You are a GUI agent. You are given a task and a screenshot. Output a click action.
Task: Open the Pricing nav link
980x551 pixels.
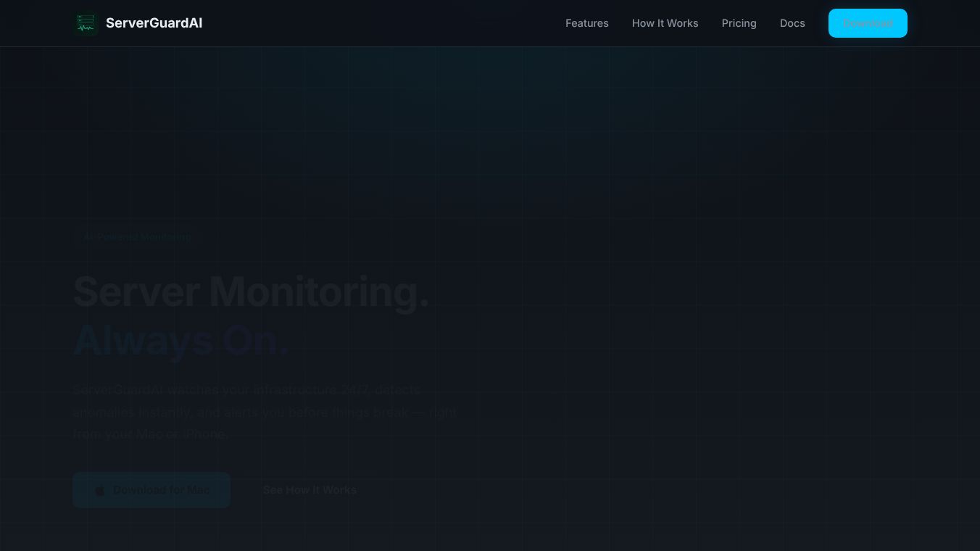coord(739,23)
